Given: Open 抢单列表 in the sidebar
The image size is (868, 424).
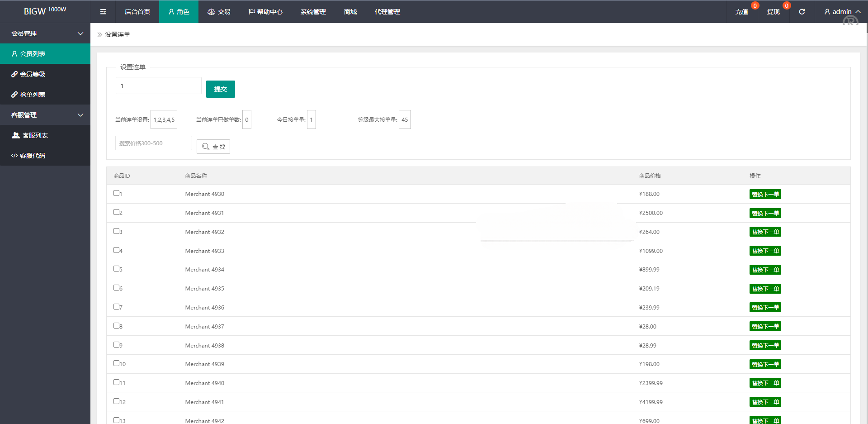Looking at the screenshot, I should coord(32,95).
